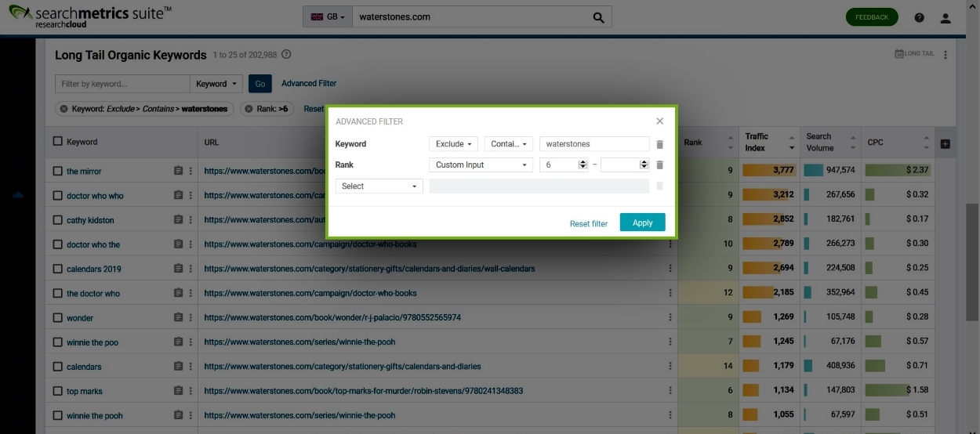Open clipboard icon for 'wonder'
The image size is (980, 434).
tap(178, 317)
